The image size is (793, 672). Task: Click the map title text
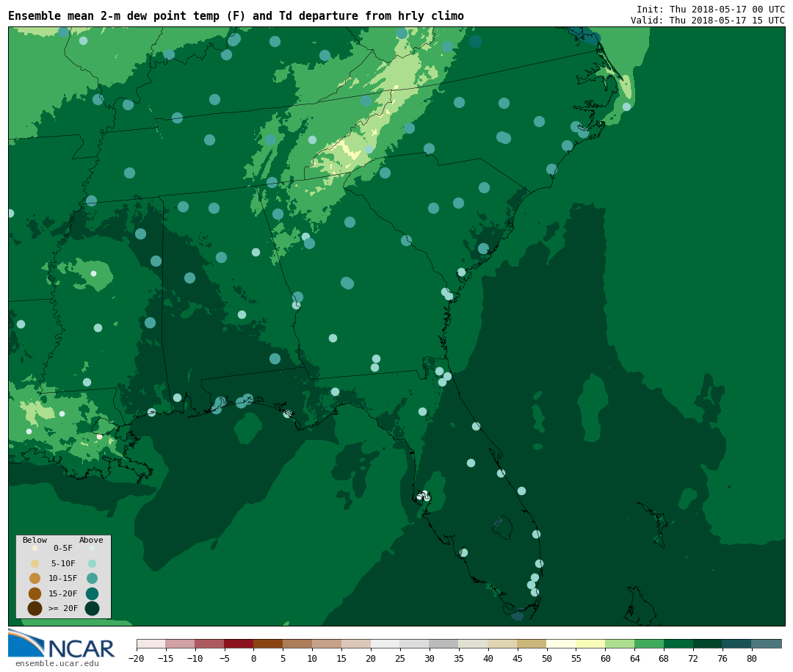[x=236, y=15]
